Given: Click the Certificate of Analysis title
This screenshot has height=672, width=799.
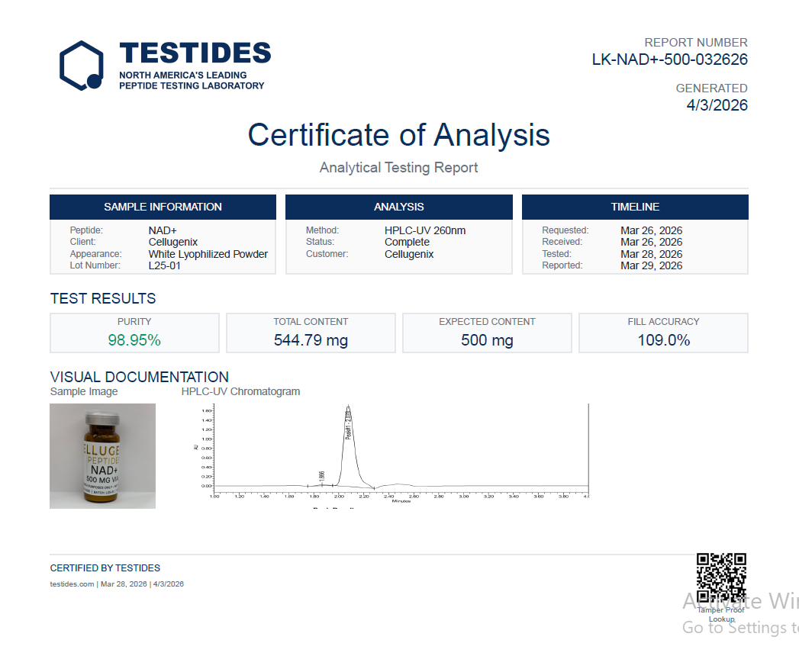Looking at the screenshot, I should click(x=399, y=135).
